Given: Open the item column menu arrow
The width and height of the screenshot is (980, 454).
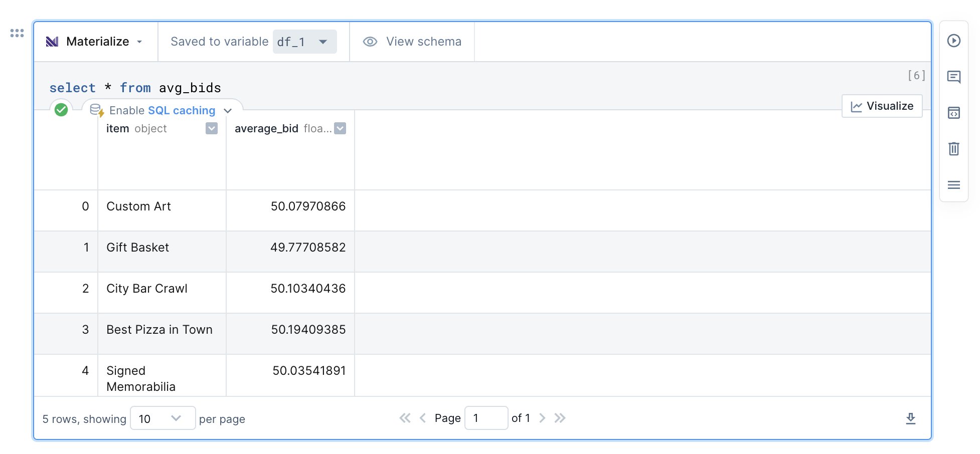Looking at the screenshot, I should click(212, 129).
